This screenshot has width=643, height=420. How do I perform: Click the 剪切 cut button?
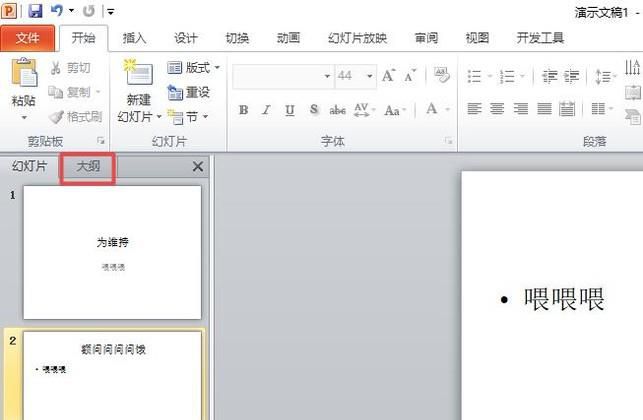click(70, 68)
